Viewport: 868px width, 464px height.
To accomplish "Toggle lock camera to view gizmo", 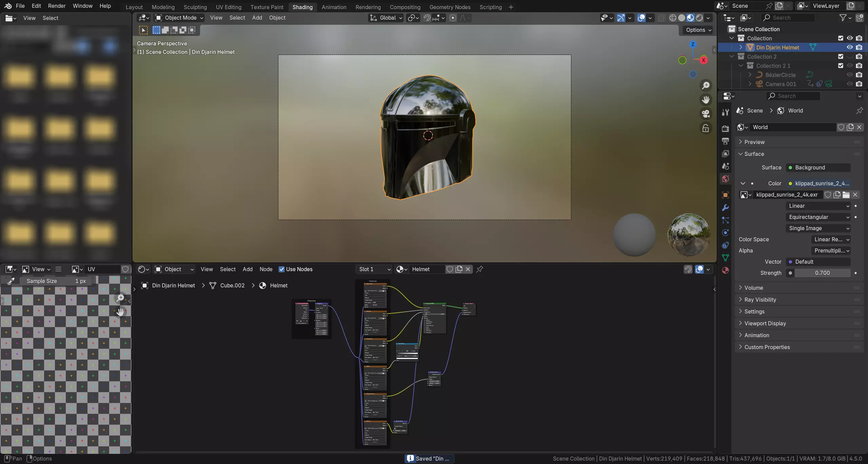I will coord(706,128).
